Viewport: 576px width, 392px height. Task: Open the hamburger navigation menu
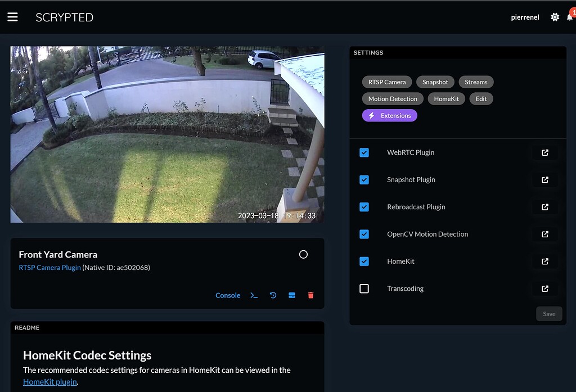12,16
